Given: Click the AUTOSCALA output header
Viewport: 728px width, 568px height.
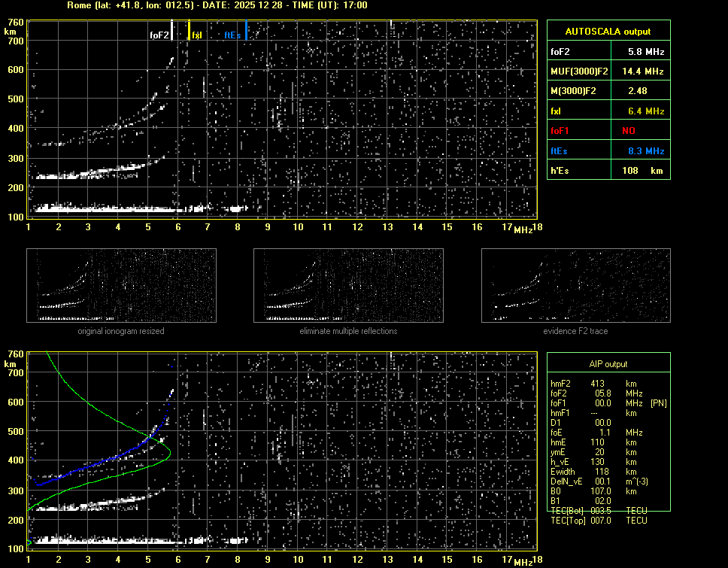Looking at the screenshot, I should tap(608, 32).
